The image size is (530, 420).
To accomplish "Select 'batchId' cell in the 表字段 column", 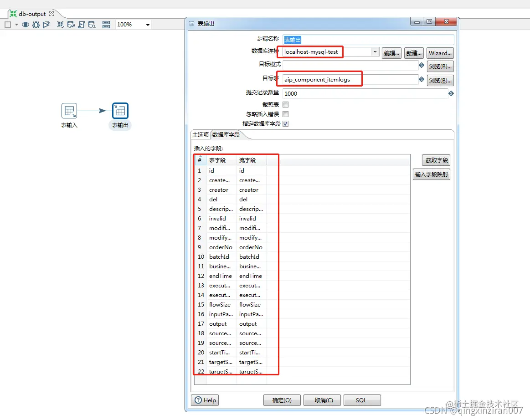I will 221,257.
